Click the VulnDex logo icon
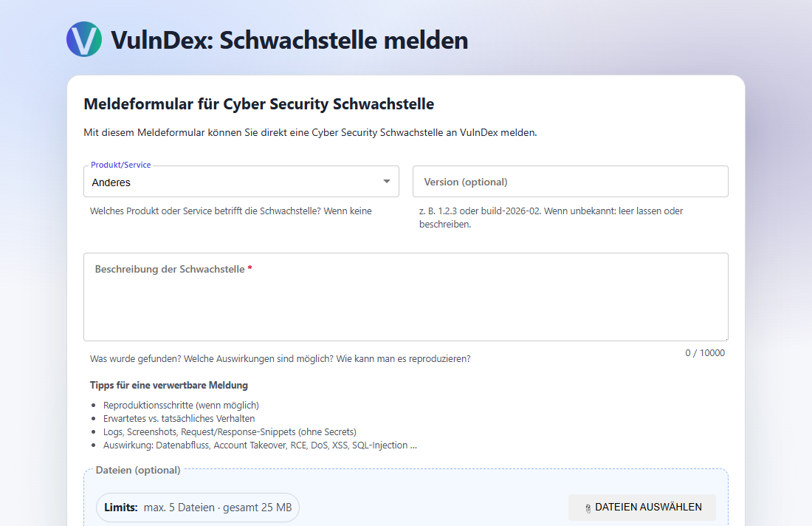Image resolution: width=812 pixels, height=526 pixels. tap(83, 39)
